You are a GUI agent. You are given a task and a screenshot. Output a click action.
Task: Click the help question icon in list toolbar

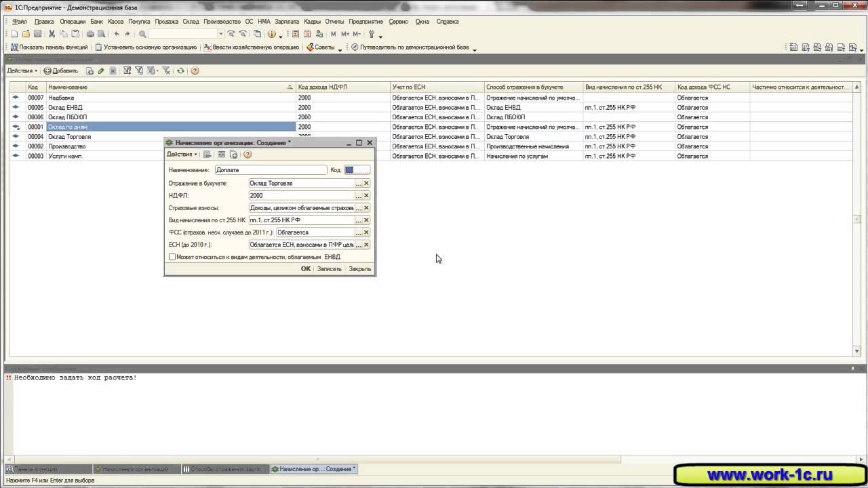pos(195,70)
